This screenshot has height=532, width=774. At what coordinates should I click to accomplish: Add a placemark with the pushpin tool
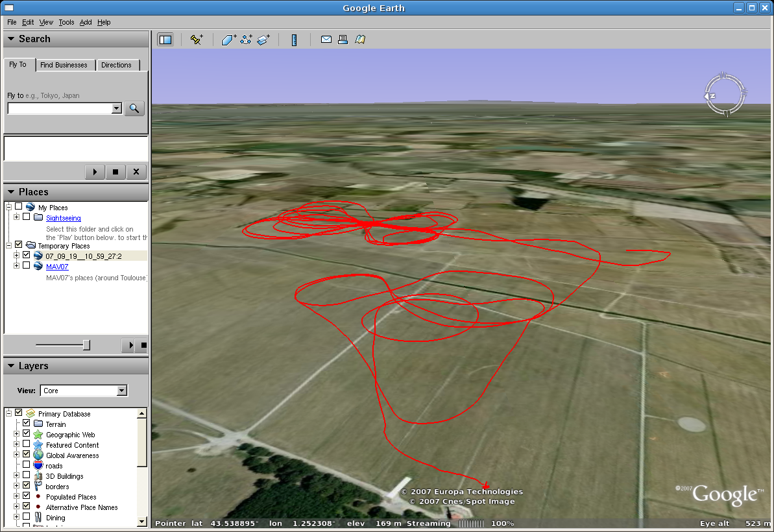coord(197,40)
